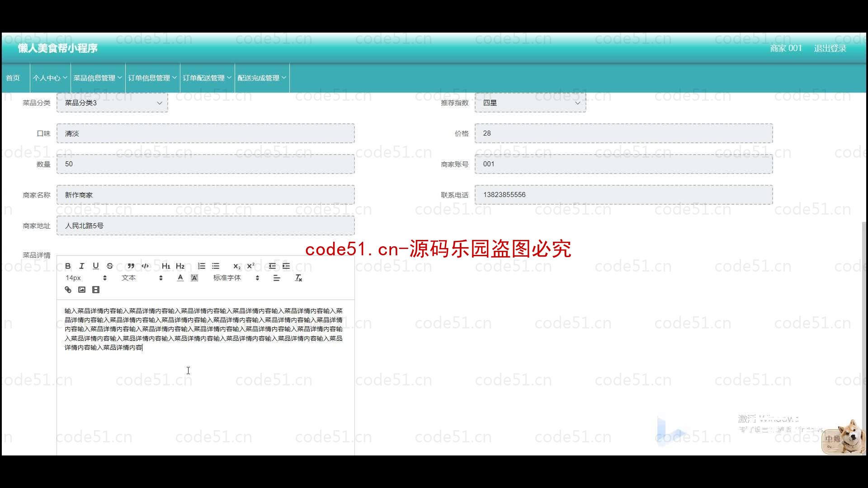Focus the 价格 field containing 28

623,133
